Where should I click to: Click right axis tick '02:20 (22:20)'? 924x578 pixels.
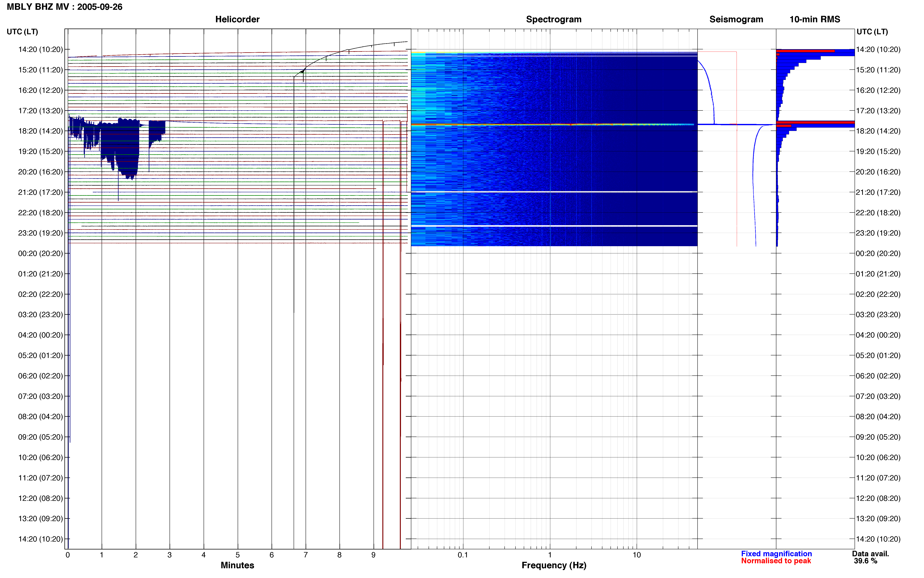tap(878, 294)
